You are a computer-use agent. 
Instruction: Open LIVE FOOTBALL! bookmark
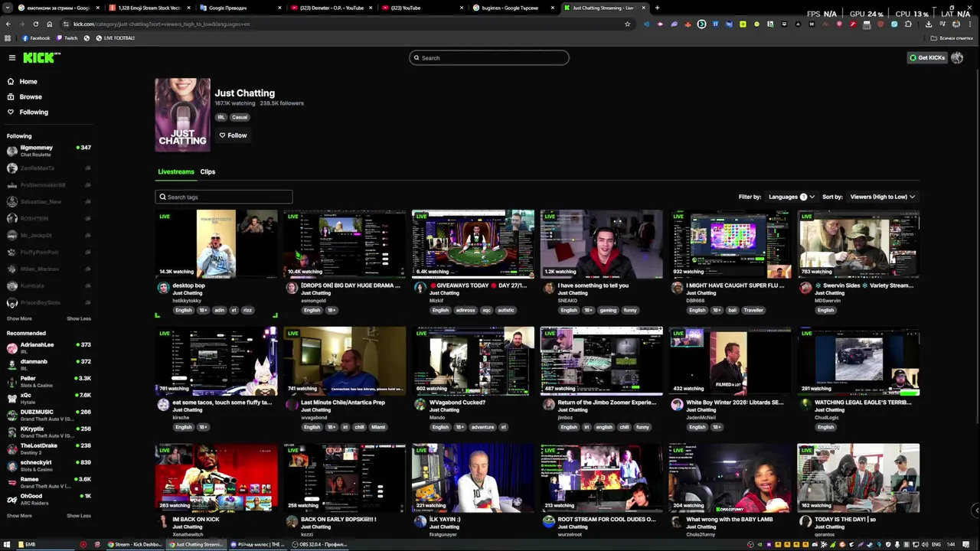click(115, 38)
